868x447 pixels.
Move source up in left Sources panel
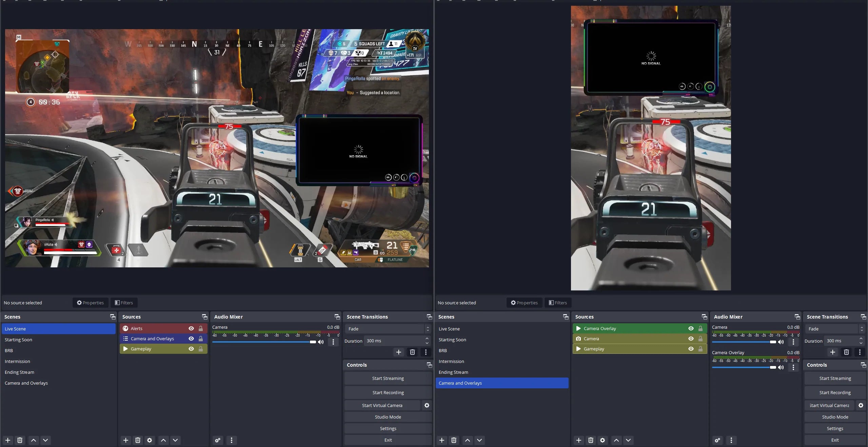tap(163, 440)
